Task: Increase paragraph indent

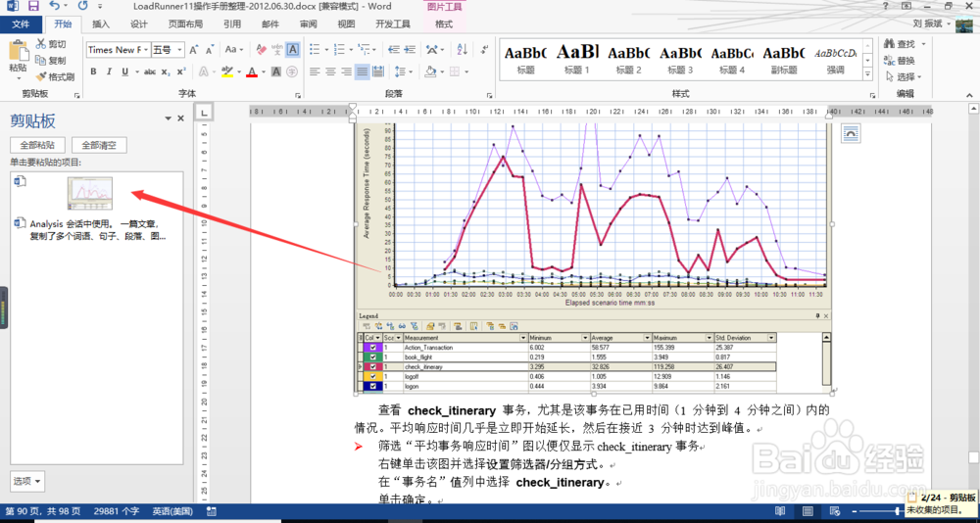Action: [x=410, y=49]
